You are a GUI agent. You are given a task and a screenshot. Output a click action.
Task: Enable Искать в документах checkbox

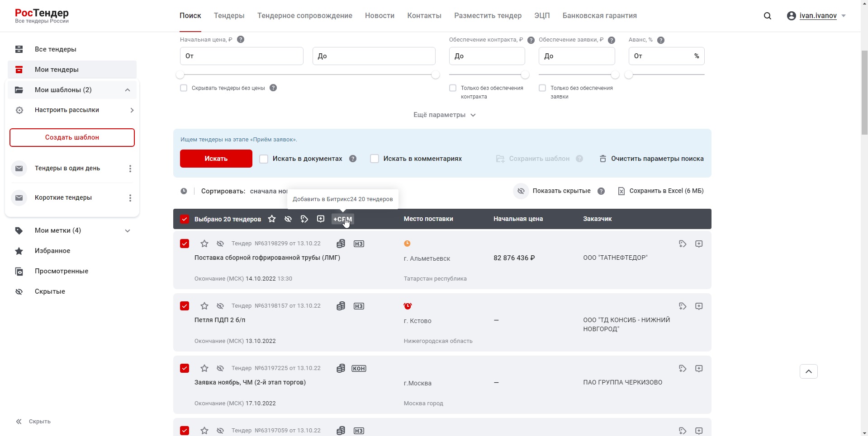click(x=264, y=159)
